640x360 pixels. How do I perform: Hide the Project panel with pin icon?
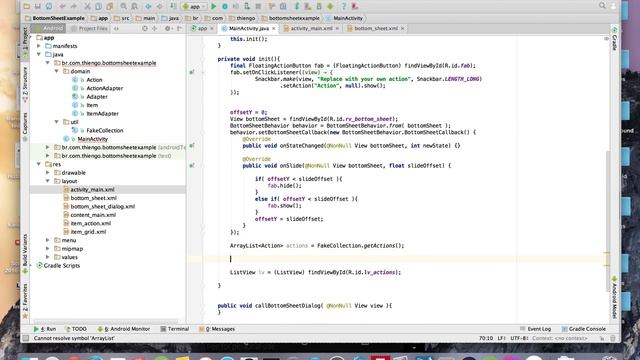(x=179, y=29)
